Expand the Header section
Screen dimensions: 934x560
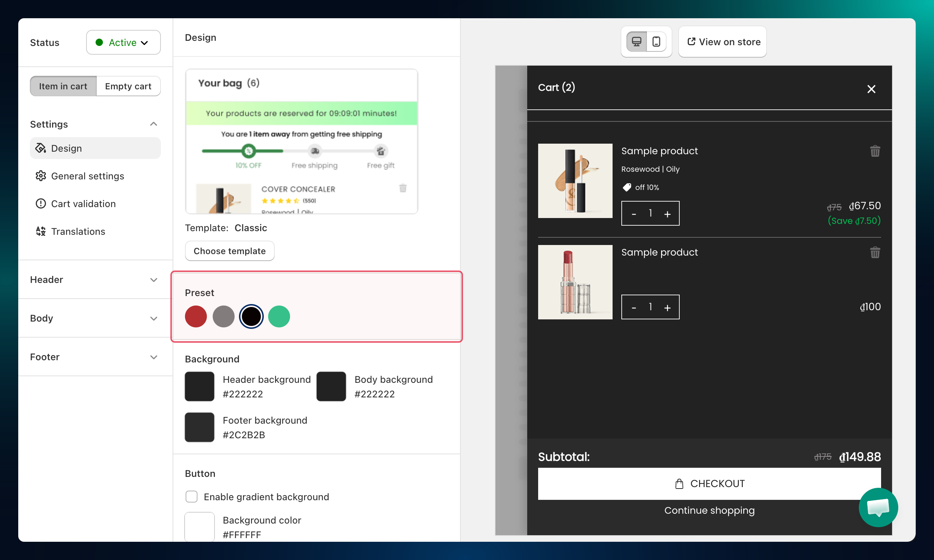click(x=95, y=279)
